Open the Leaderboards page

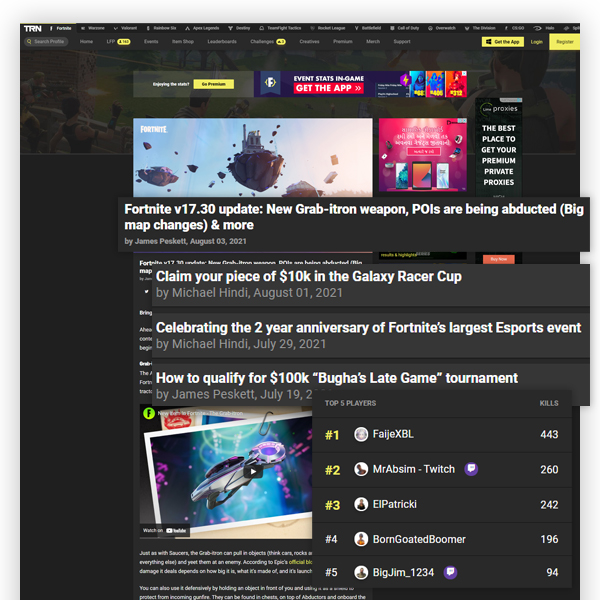coord(222,42)
